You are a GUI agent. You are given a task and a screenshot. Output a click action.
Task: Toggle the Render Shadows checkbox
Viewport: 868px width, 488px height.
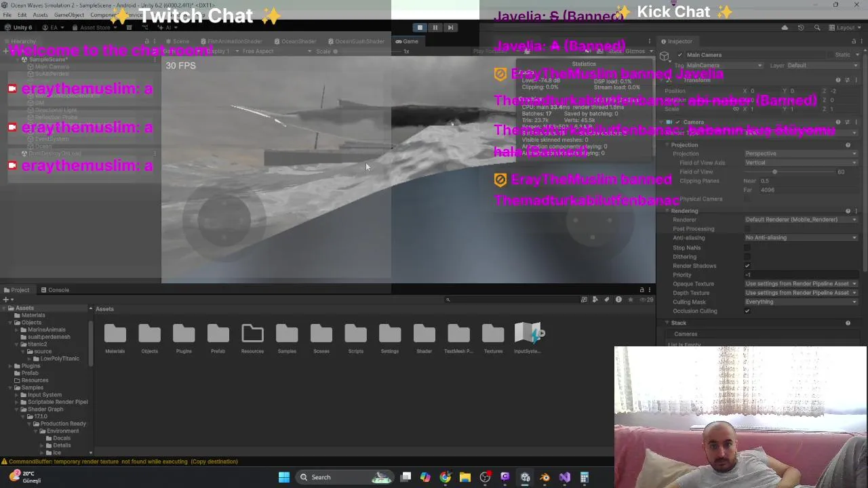click(747, 266)
